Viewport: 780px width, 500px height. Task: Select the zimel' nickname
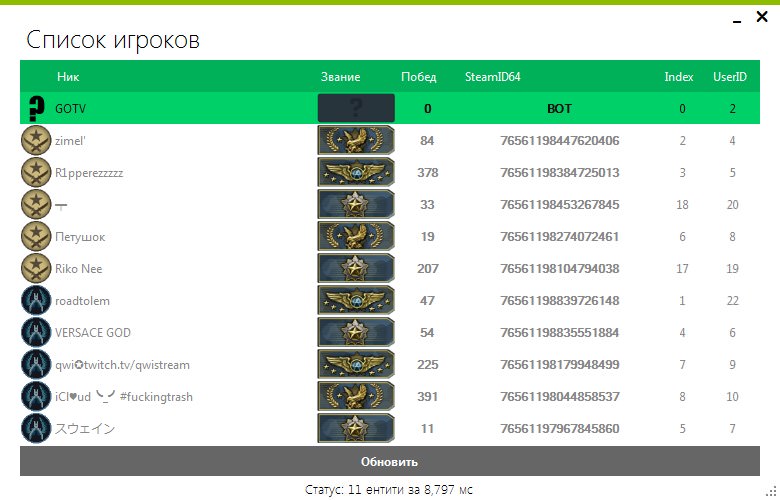point(70,141)
